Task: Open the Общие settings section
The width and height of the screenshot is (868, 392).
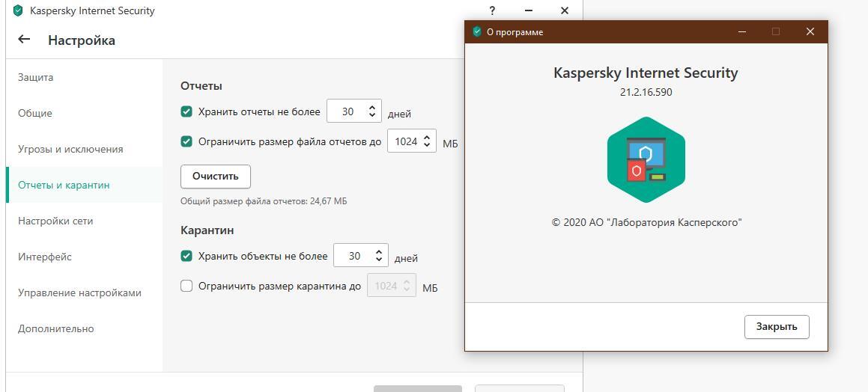Action: [84, 114]
